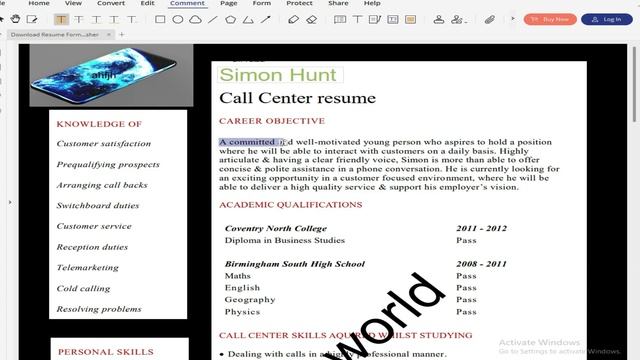
Task: Open the Protect menu tab
Action: [299, 3]
